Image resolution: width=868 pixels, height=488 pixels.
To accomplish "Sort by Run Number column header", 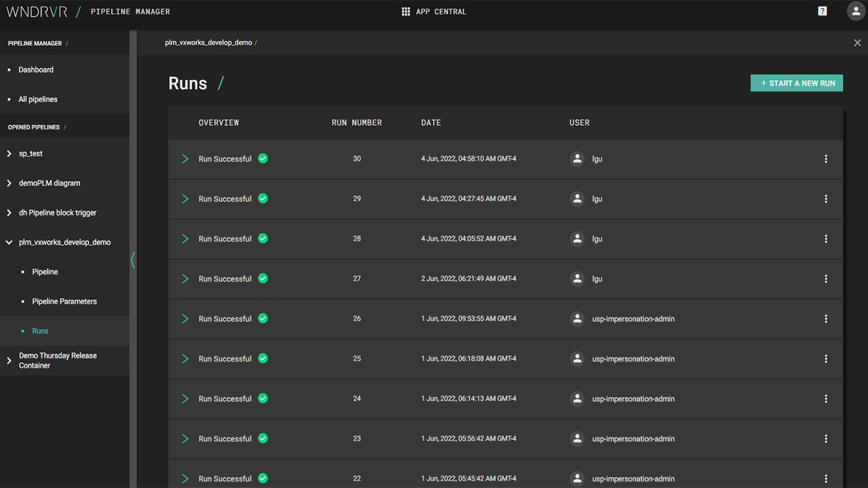I will (357, 123).
